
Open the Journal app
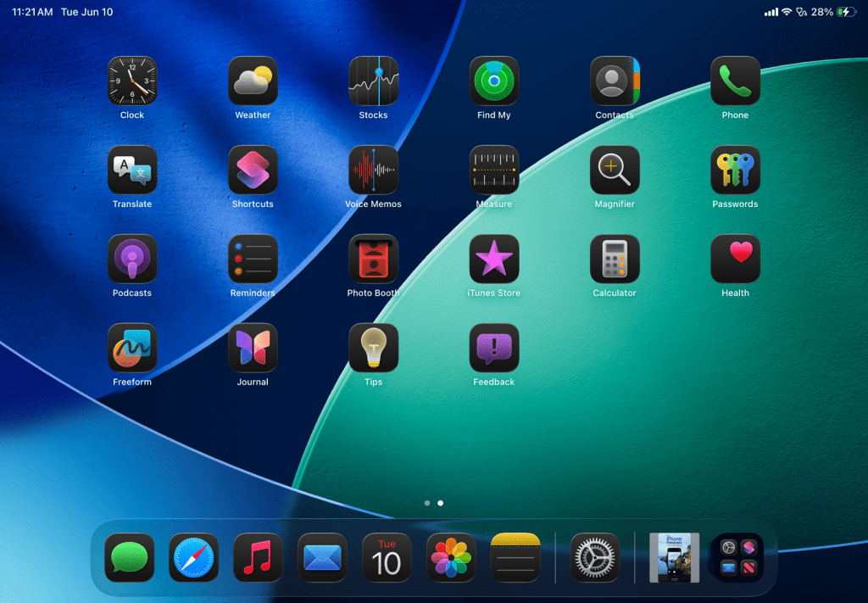(x=253, y=348)
